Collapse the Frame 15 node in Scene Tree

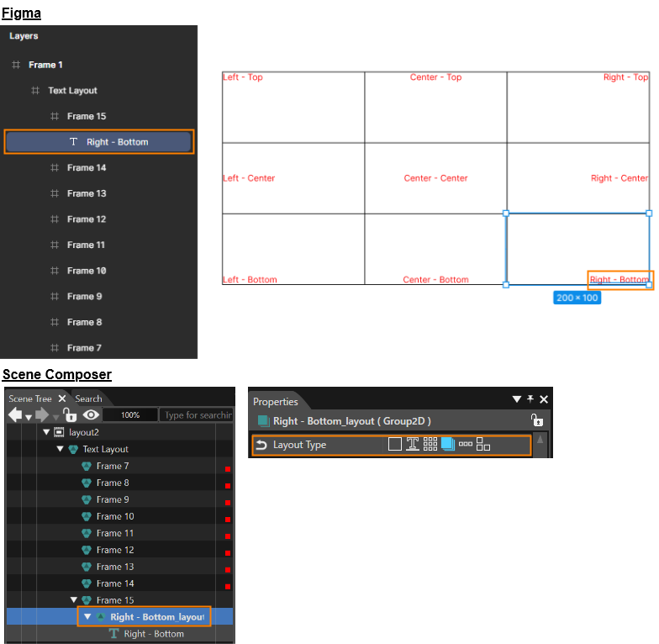pyautogui.click(x=74, y=600)
